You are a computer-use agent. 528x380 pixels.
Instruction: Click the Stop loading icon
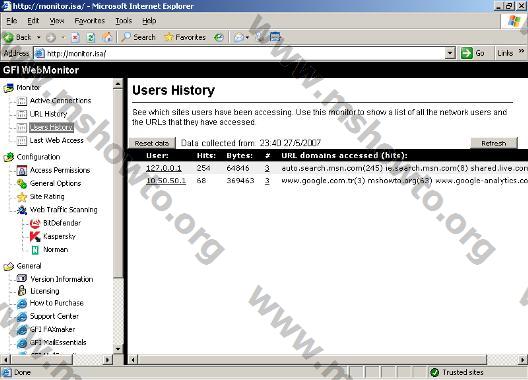[x=75, y=37]
